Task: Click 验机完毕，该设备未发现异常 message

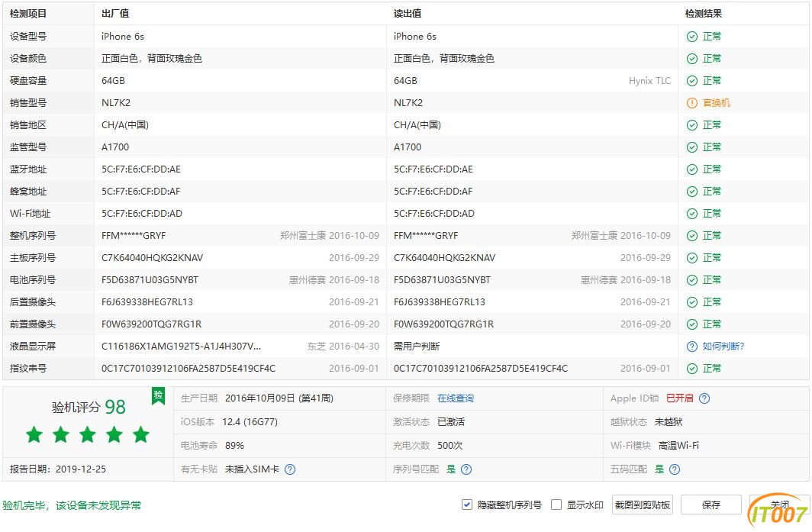Action: point(72,505)
